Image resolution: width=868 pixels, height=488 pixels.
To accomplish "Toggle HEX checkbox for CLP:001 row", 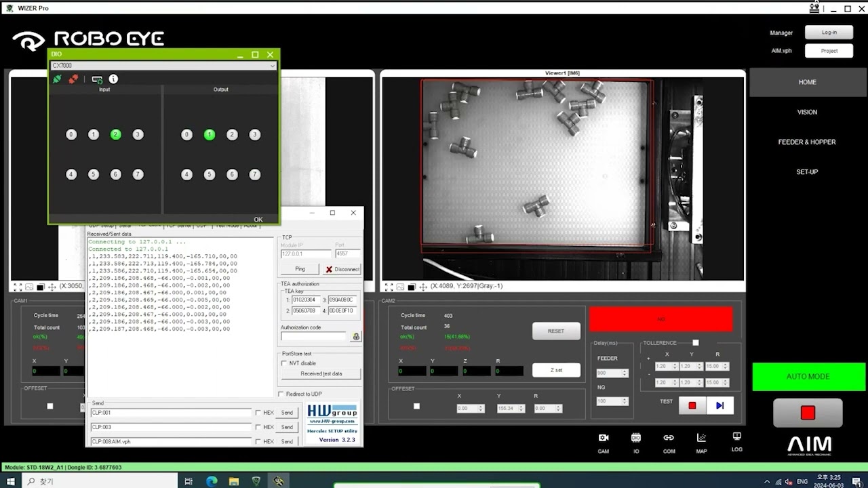I will point(258,413).
